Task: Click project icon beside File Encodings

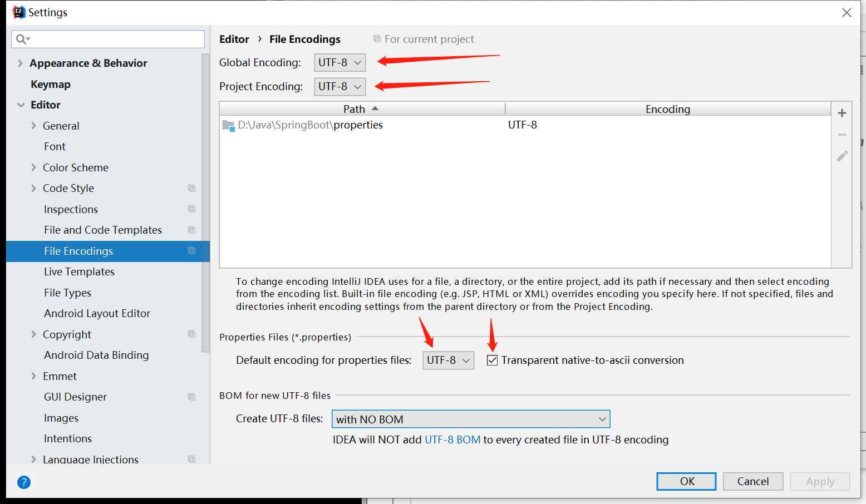Action: 192,251
